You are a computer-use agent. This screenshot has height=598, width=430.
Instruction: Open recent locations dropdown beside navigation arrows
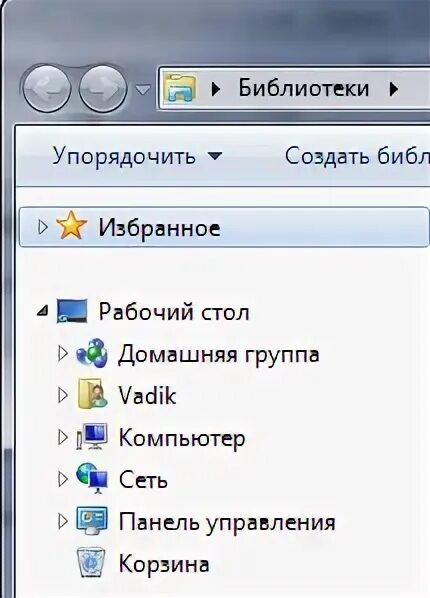tap(143, 90)
